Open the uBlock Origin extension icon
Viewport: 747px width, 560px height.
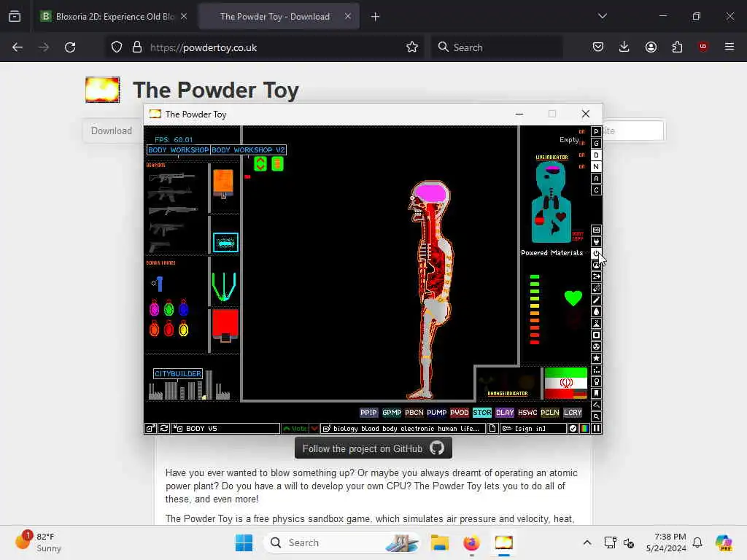pos(703,47)
